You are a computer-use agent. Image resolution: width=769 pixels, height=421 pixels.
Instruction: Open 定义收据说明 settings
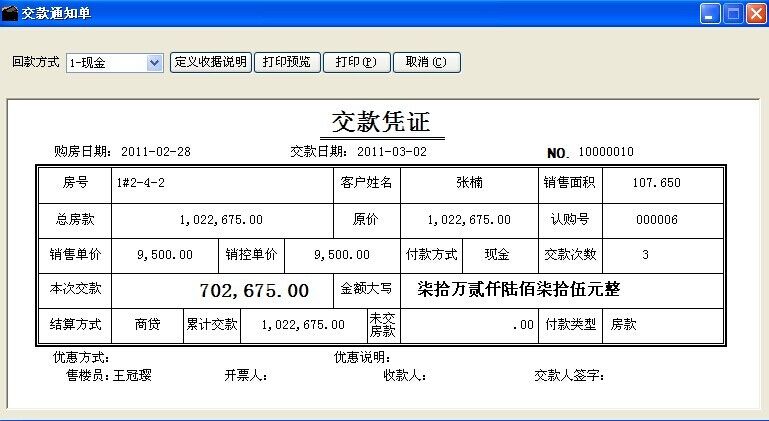point(210,62)
